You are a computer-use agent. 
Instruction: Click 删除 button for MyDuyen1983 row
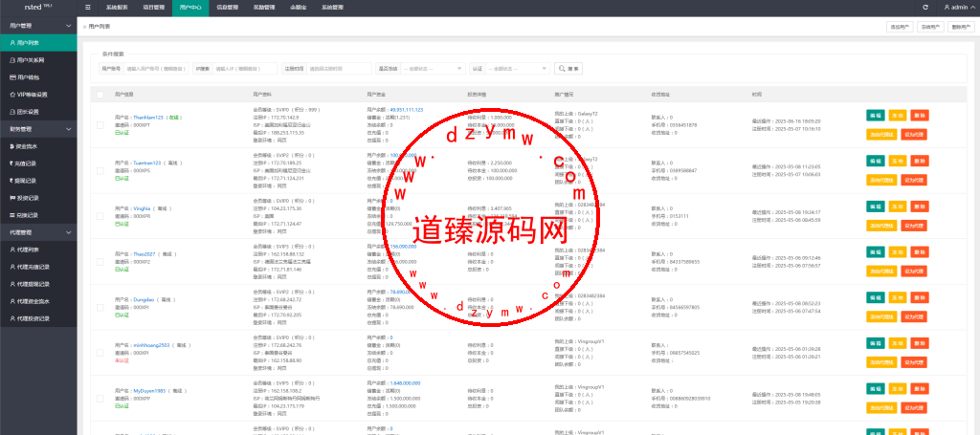click(x=920, y=389)
